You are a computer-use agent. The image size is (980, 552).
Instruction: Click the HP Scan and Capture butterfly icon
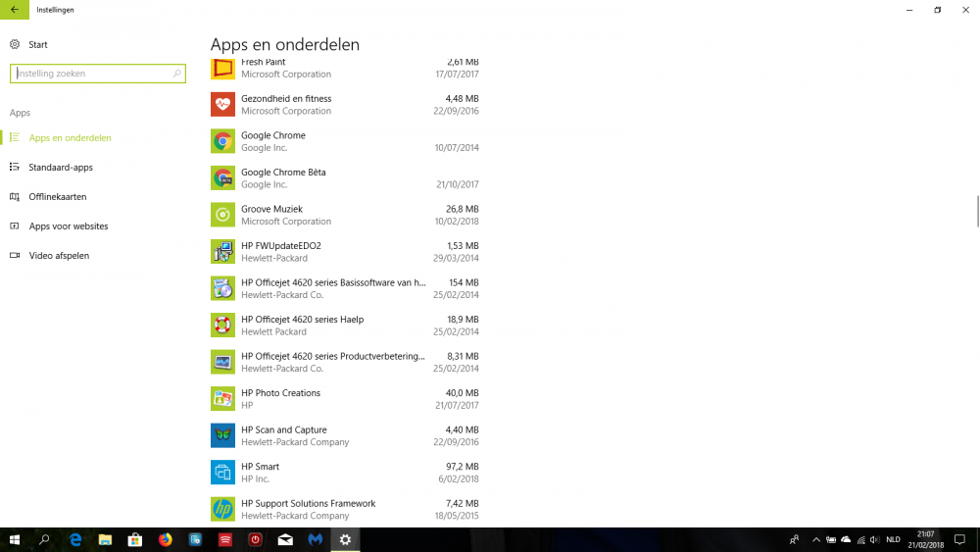pos(222,435)
